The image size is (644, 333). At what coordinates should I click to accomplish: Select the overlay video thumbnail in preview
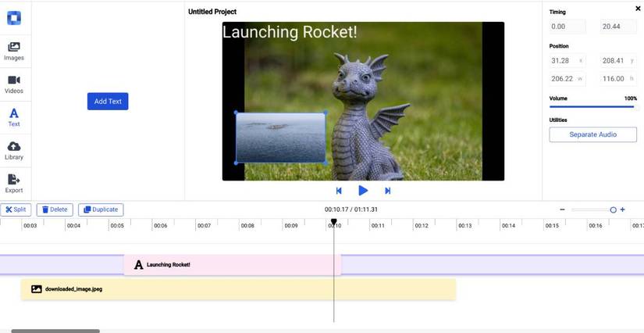[281, 138]
